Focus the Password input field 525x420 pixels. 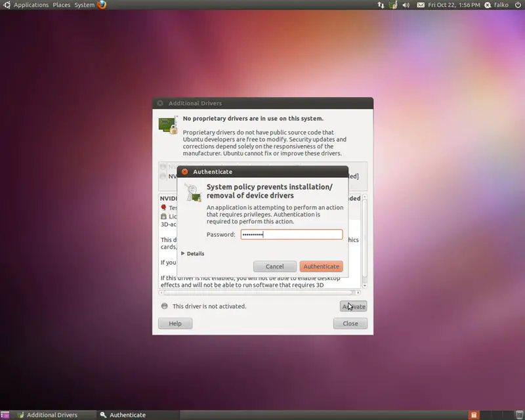tap(291, 234)
